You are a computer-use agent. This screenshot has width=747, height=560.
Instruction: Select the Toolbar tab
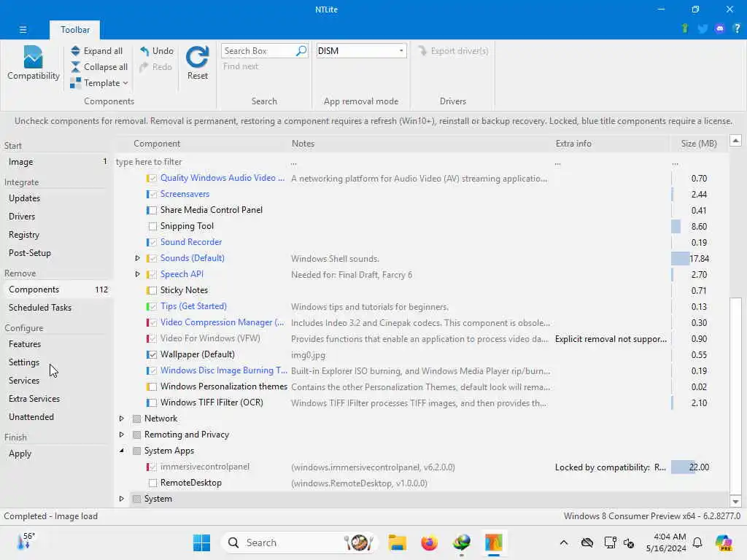coord(75,29)
